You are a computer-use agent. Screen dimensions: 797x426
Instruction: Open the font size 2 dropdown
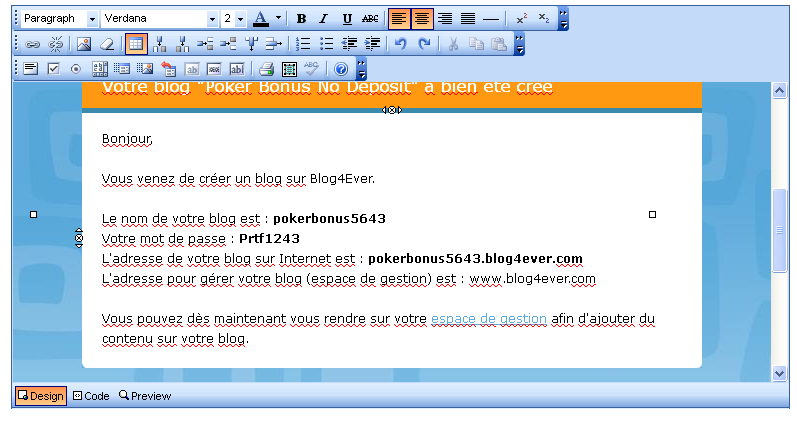tap(240, 19)
